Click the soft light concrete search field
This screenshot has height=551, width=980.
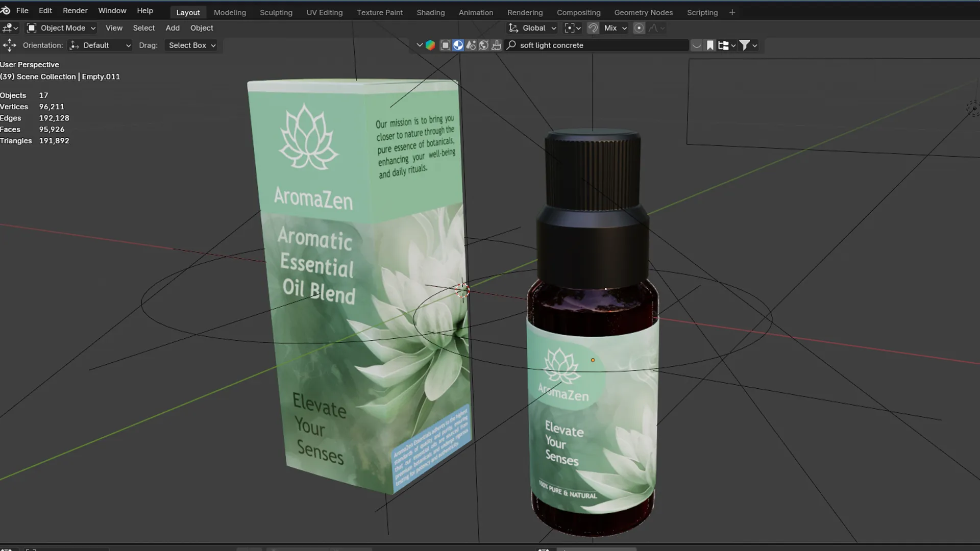[597, 45]
